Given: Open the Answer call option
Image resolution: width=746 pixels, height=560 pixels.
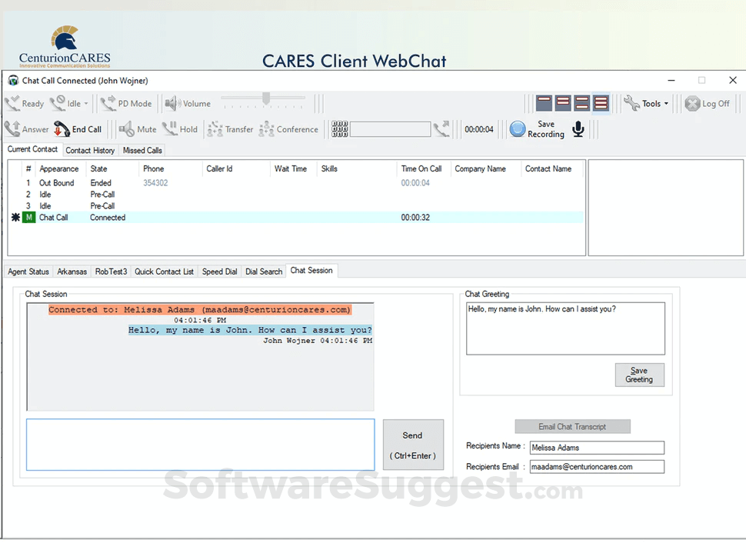Looking at the screenshot, I should [x=28, y=129].
